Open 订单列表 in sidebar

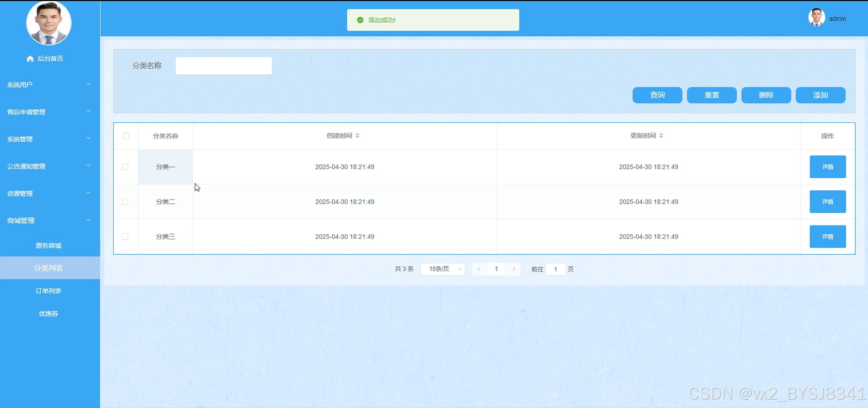pos(49,291)
